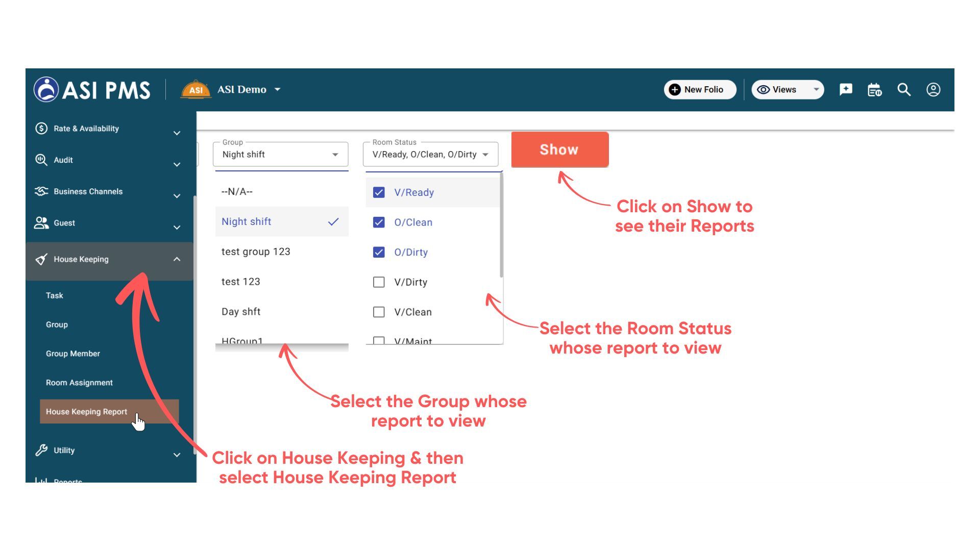Choose 'test group 123' from the Group list
The height and width of the screenshot is (551, 980).
(x=256, y=252)
